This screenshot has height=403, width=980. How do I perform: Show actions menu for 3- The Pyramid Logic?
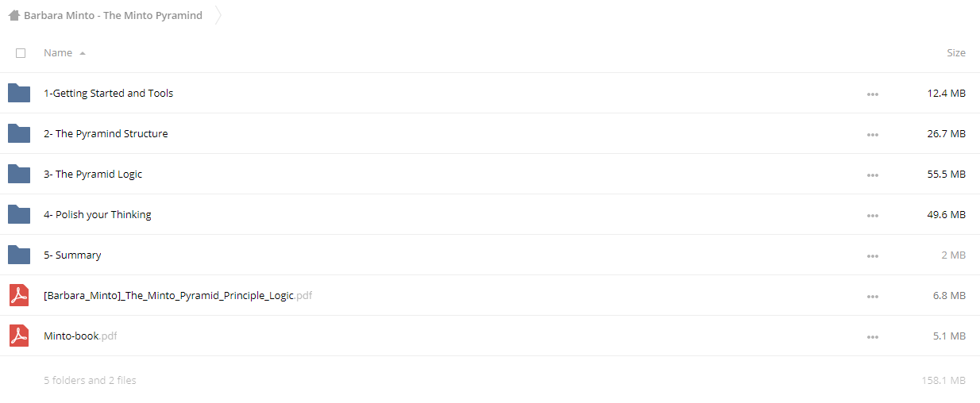873,175
